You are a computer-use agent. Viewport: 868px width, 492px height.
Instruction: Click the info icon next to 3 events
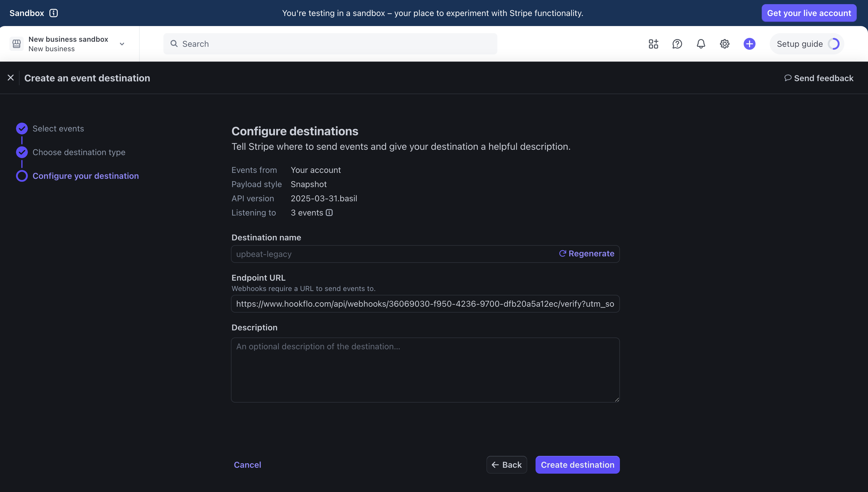[x=329, y=213]
